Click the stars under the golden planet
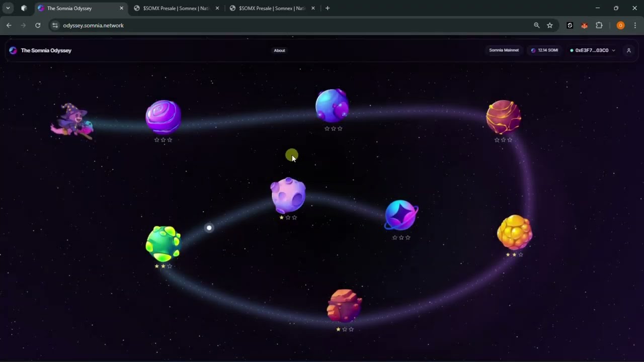The height and width of the screenshot is (362, 644). tap(514, 254)
